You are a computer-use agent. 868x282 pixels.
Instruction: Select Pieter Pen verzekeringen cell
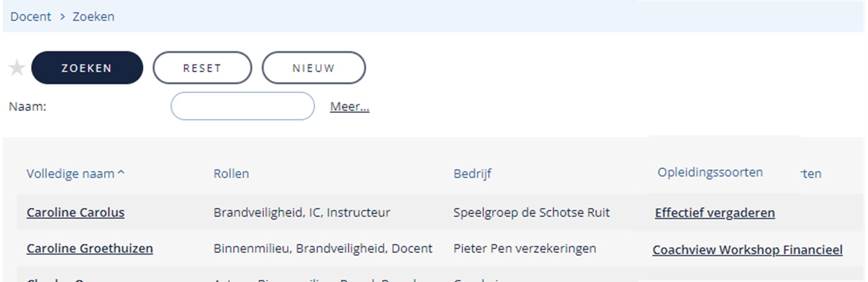524,249
